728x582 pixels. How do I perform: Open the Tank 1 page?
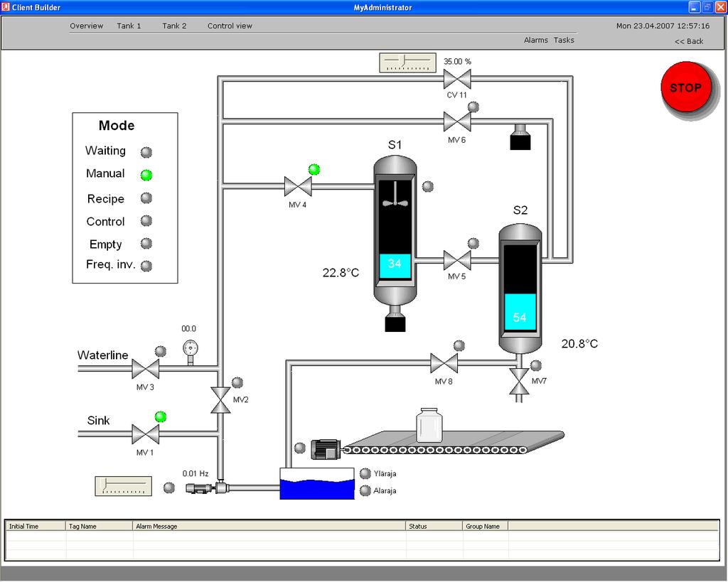point(129,26)
